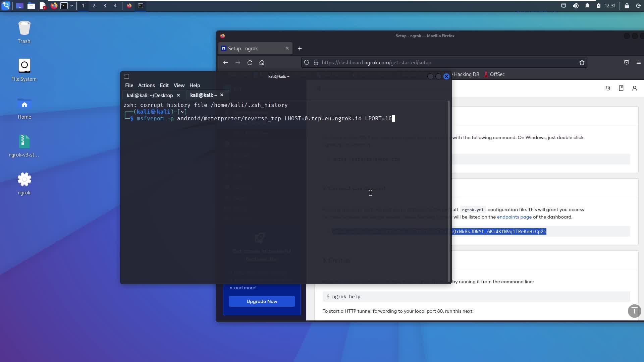Open the terminal File menu
Viewport: 644px width, 362px height.
click(129, 85)
